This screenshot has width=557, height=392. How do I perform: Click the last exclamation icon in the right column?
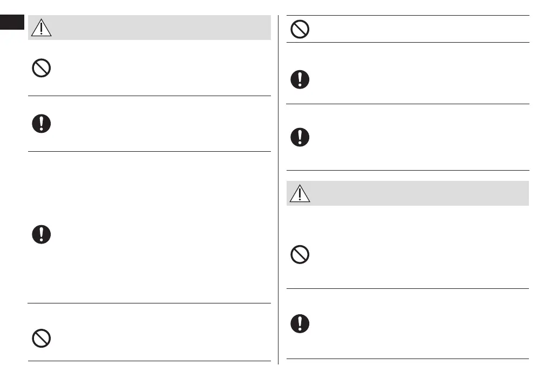click(300, 323)
